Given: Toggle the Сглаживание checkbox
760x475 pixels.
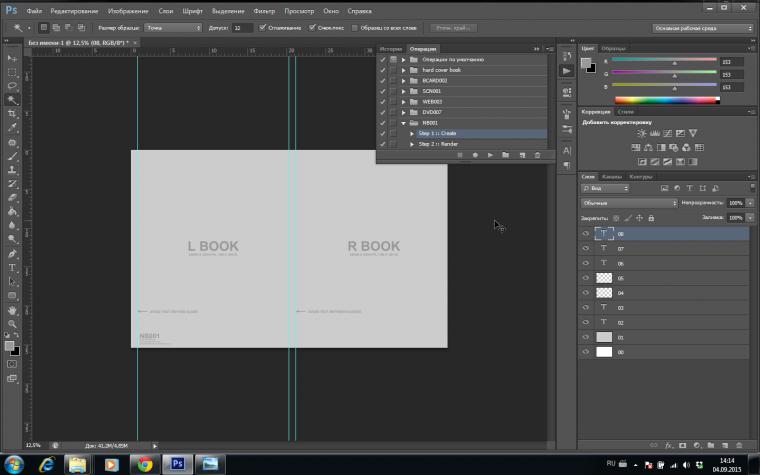Looking at the screenshot, I should pos(262,28).
